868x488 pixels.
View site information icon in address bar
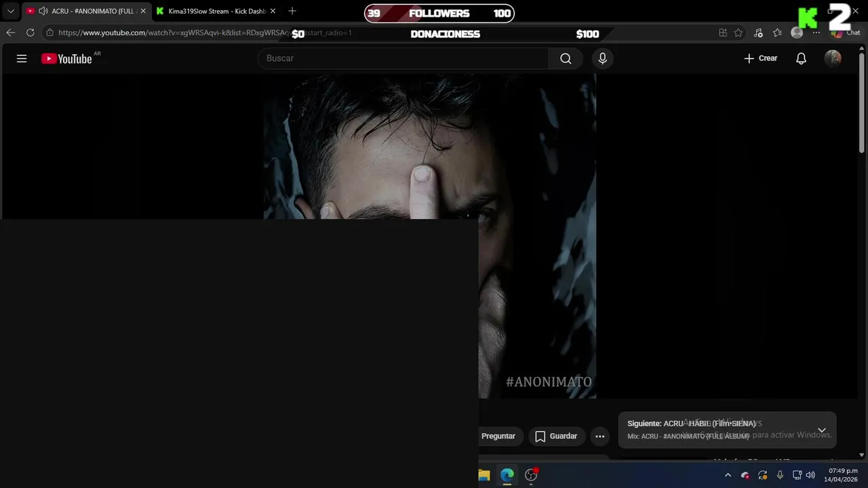50,33
